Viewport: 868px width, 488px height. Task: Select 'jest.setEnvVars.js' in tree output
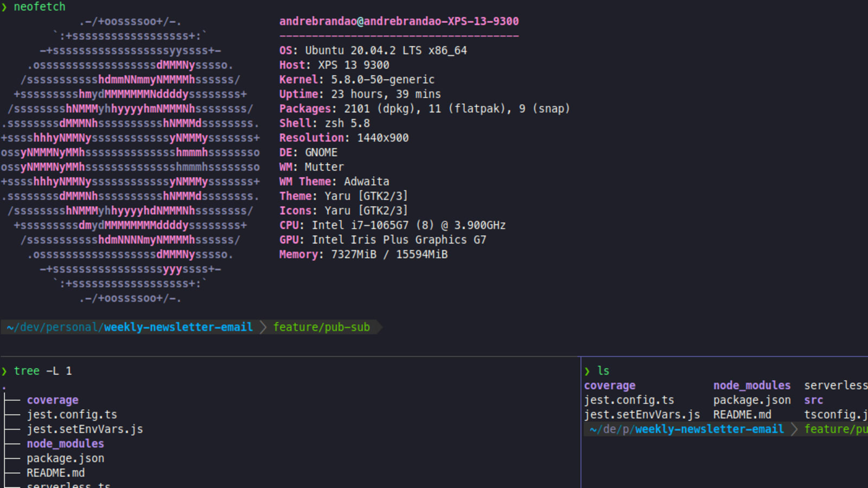[x=85, y=429]
